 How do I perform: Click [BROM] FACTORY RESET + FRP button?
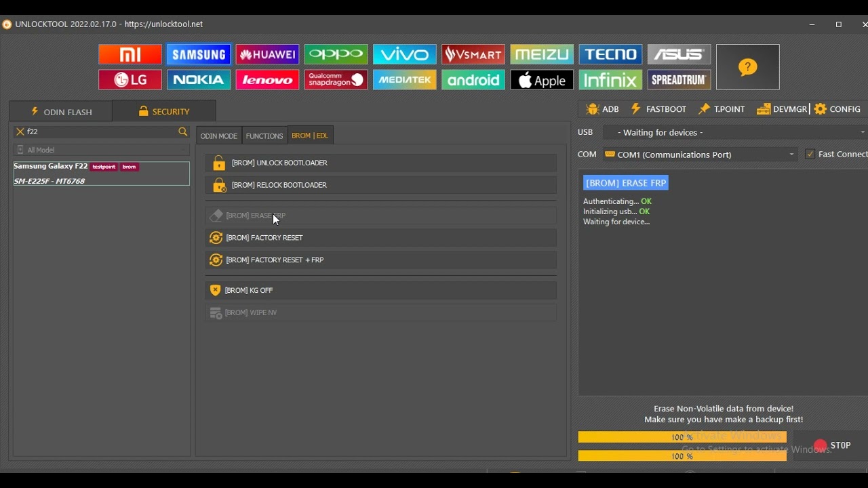[381, 260]
